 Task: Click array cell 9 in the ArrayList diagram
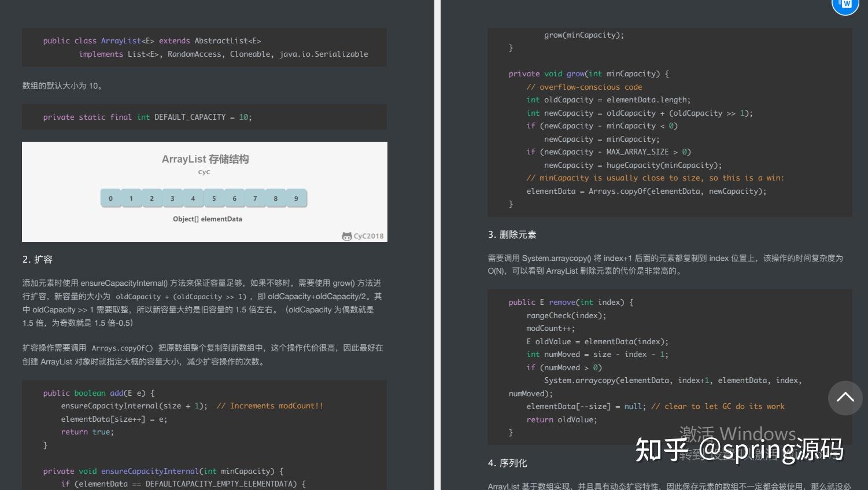pyautogui.click(x=296, y=198)
